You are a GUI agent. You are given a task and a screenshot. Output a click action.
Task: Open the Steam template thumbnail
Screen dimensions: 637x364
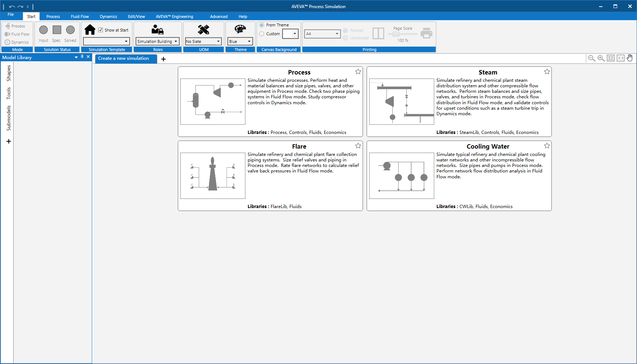point(402,102)
